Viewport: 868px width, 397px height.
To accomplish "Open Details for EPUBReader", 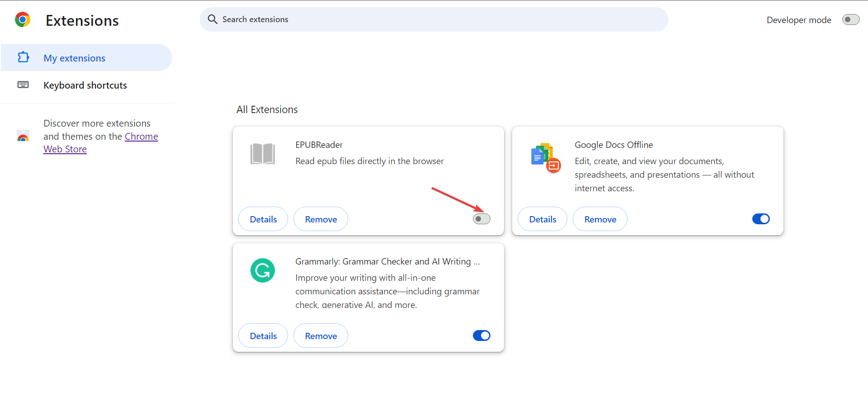I will 263,219.
